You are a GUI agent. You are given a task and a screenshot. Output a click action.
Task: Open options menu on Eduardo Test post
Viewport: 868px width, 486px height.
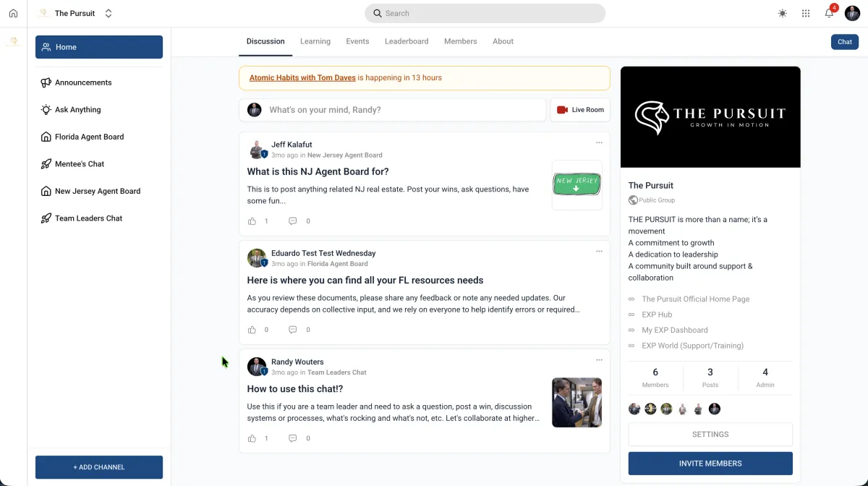point(599,251)
